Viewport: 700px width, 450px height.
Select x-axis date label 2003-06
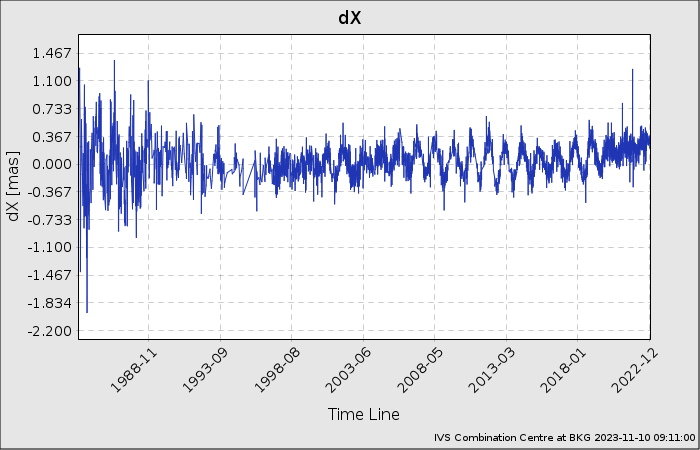click(x=349, y=370)
